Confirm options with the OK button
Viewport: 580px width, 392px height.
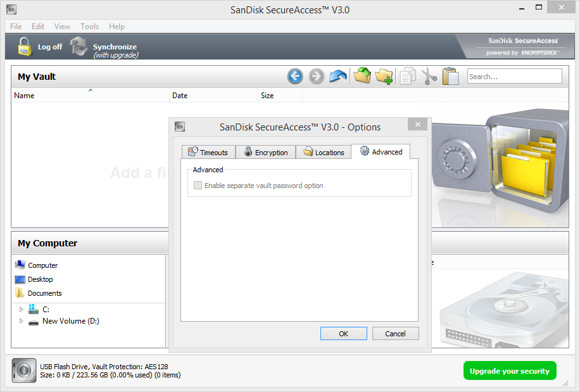click(x=344, y=334)
